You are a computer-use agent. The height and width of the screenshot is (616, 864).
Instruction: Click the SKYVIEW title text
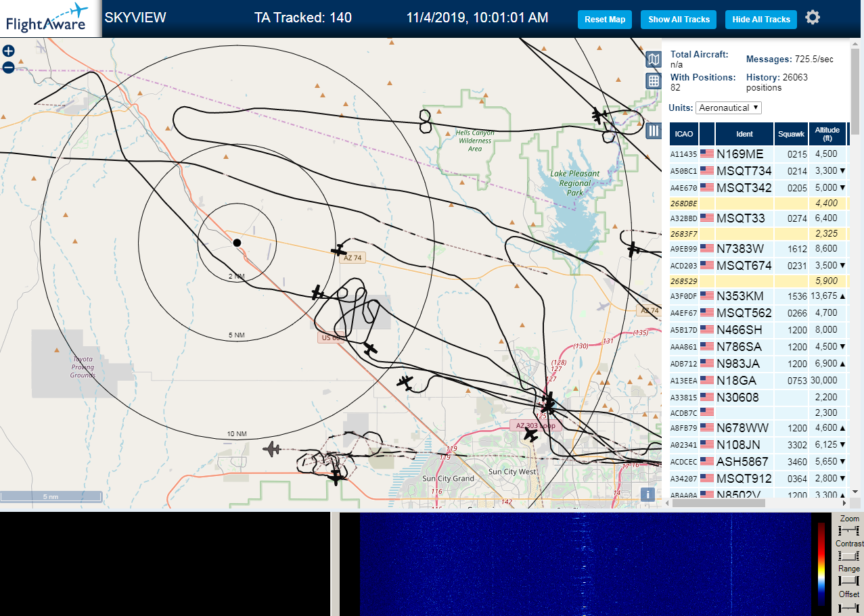[x=135, y=18]
